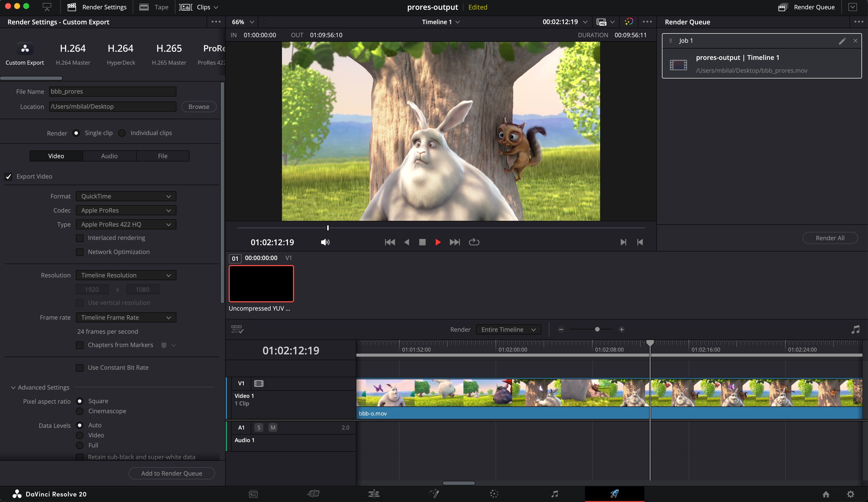This screenshot has width=868, height=502.
Task: Select Single clip render option
Action: [76, 133]
